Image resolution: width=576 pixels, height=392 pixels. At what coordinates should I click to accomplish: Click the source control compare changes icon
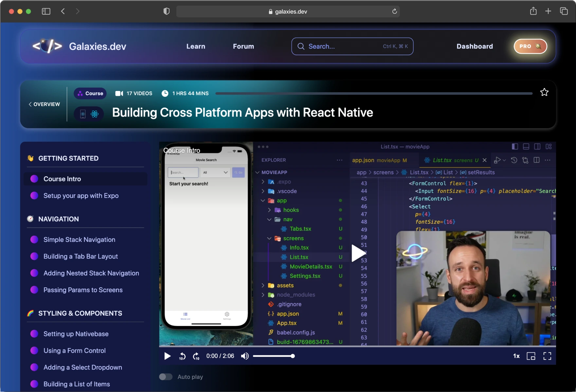pyautogui.click(x=525, y=161)
